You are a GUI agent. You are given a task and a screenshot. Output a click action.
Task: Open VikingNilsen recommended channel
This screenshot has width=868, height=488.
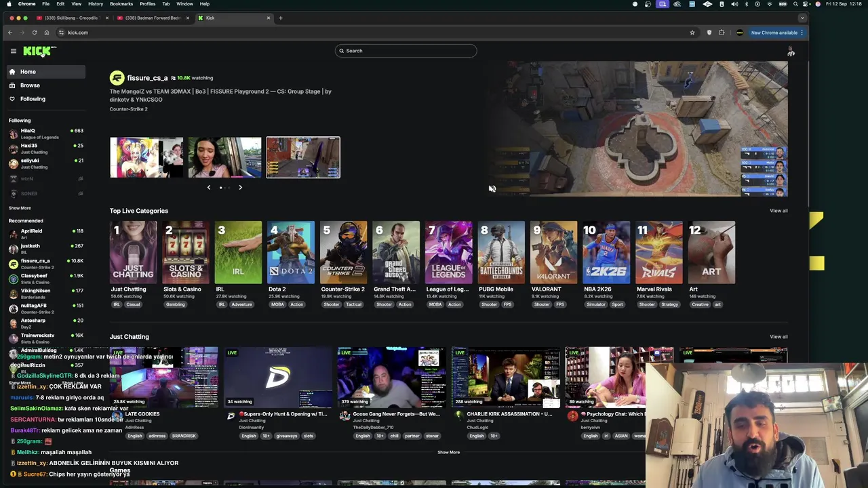(x=46, y=293)
